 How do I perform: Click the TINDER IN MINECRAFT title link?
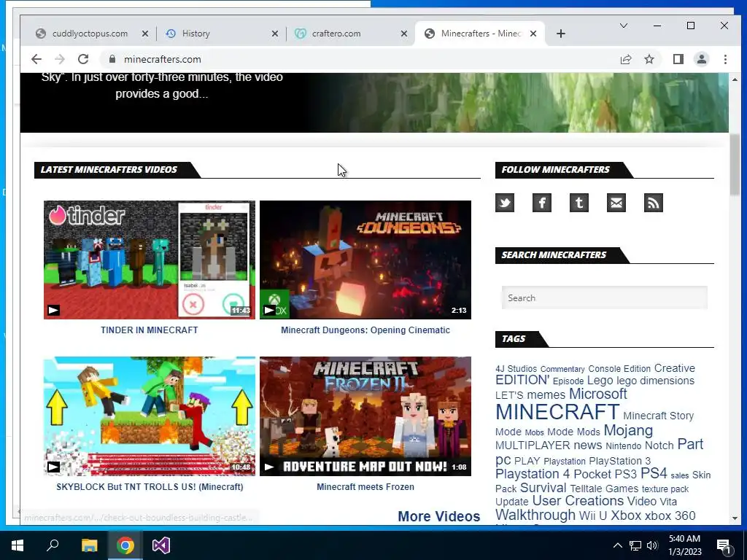pos(149,330)
